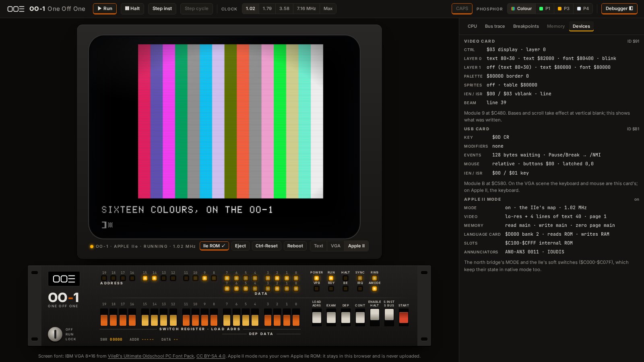Click the Step cycle button
Viewport: 644px width, 362px height.
click(x=196, y=8)
